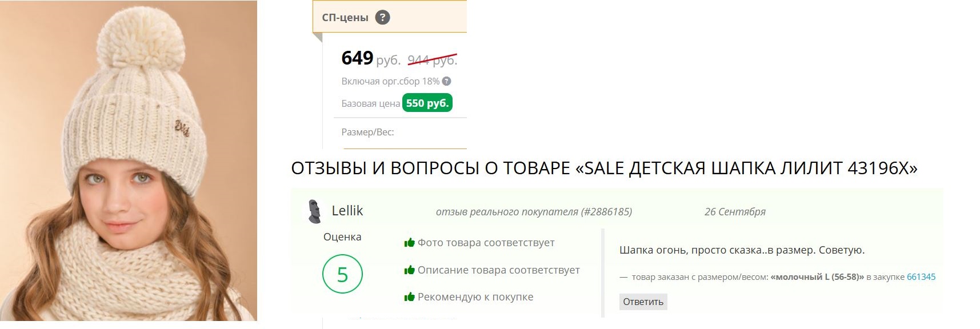
Task: Click the crossed-out 944 руб. old price
Action: pyautogui.click(x=432, y=59)
